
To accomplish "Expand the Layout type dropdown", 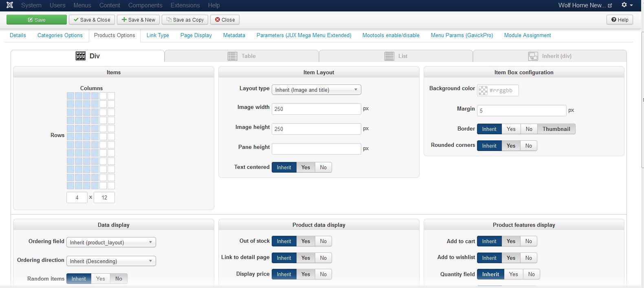I will pos(317,90).
